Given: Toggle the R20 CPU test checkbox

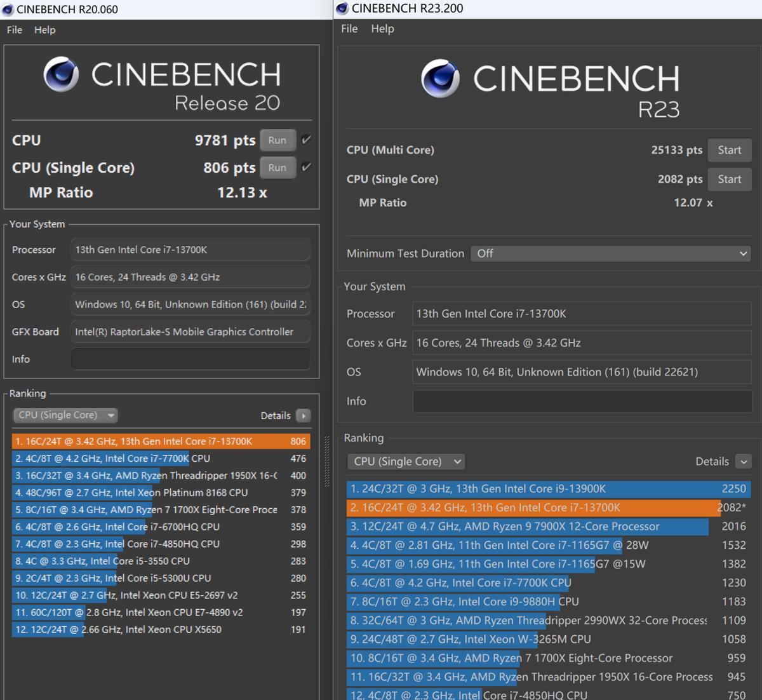Looking at the screenshot, I should [306, 140].
